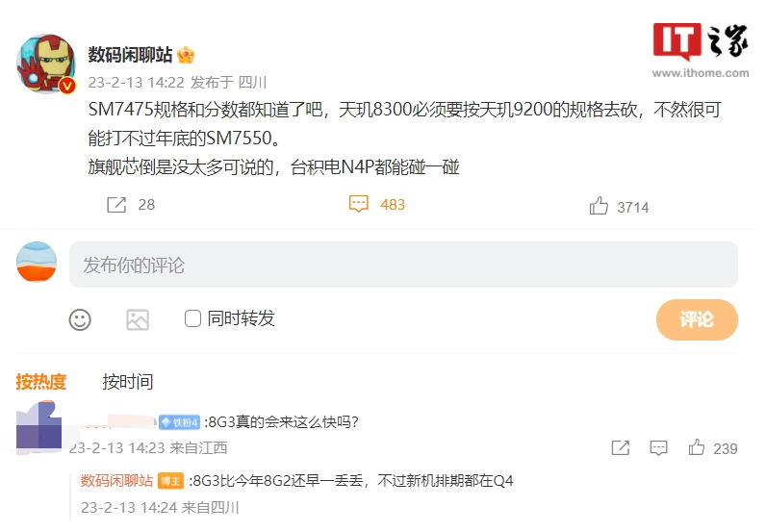This screenshot has width=766, height=532.
Task: Click the image attachment icon
Action: (138, 320)
